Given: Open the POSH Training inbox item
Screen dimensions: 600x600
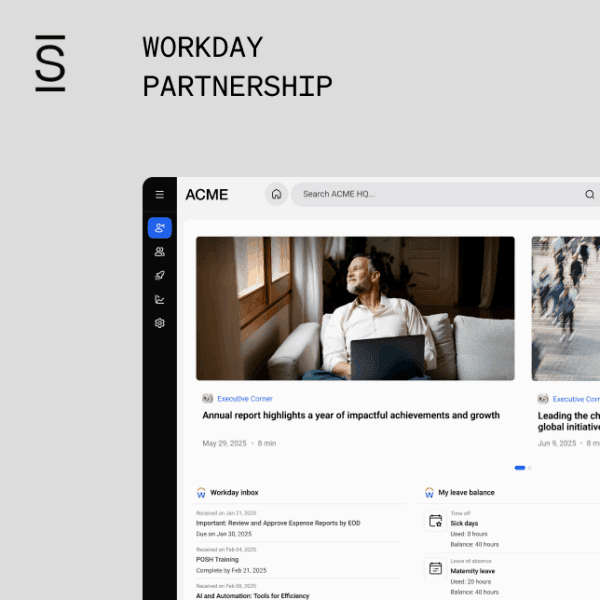Looking at the screenshot, I should pyautogui.click(x=218, y=559).
